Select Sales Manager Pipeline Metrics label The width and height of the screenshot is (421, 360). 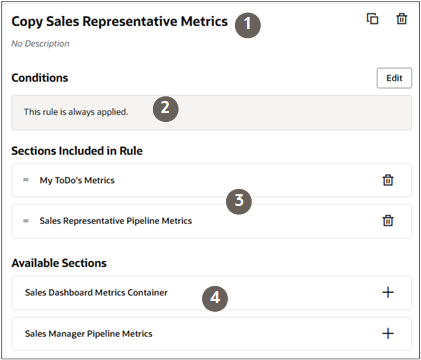click(x=89, y=334)
